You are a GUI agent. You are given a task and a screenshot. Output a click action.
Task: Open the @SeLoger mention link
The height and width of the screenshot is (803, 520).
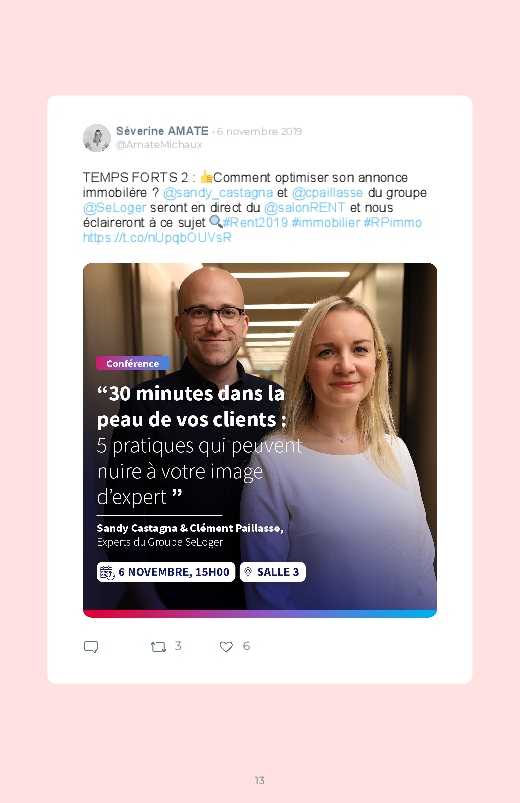(x=115, y=207)
